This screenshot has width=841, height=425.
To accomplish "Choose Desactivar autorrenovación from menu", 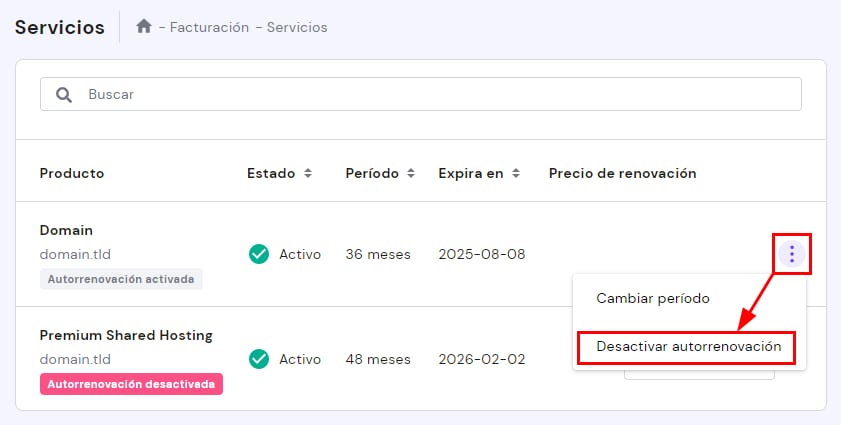I will 688,346.
